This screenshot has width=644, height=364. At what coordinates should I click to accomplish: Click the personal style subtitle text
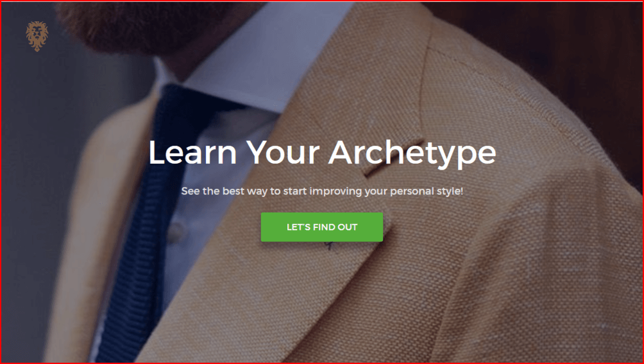pyautogui.click(x=322, y=191)
